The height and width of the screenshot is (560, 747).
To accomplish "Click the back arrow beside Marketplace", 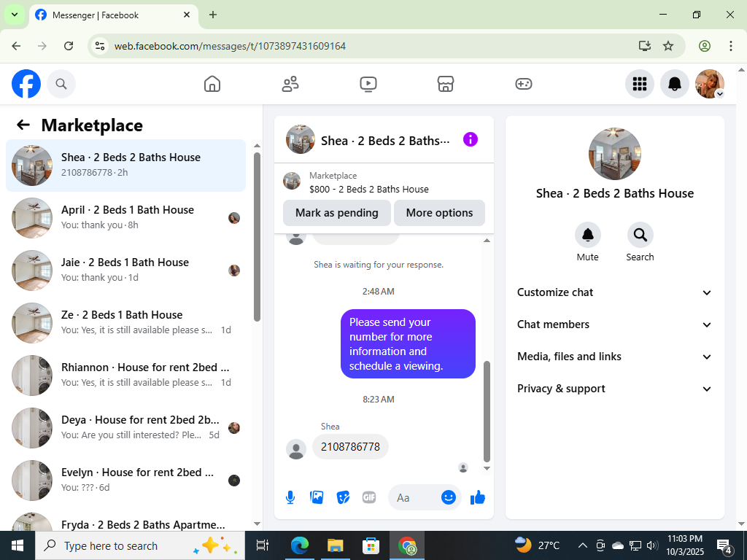I will click(x=23, y=125).
